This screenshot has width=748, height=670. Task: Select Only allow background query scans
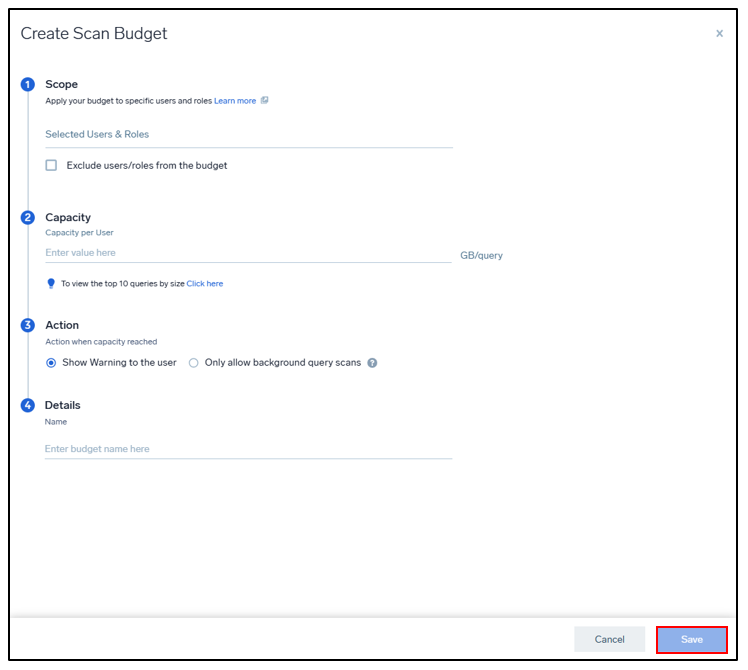coord(194,363)
